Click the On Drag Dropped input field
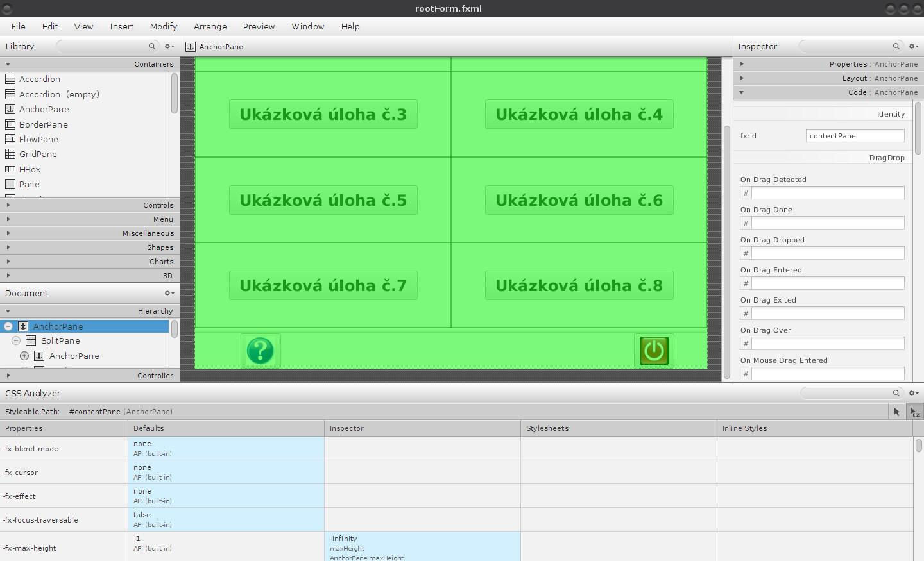This screenshot has height=561, width=924. (828, 253)
